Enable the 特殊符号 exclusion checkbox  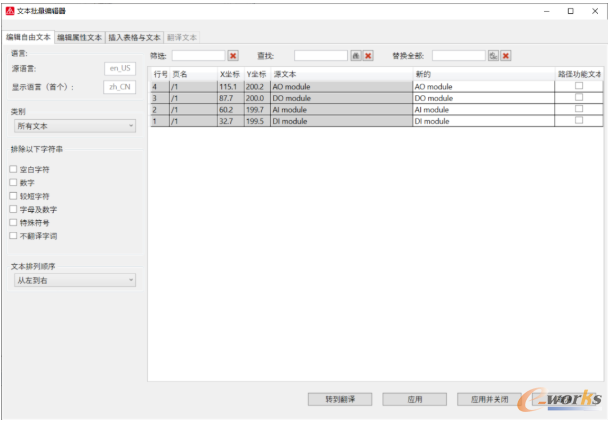pos(13,222)
